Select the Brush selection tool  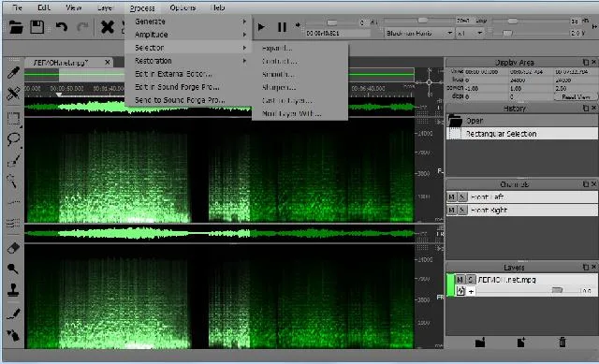pyautogui.click(x=13, y=161)
